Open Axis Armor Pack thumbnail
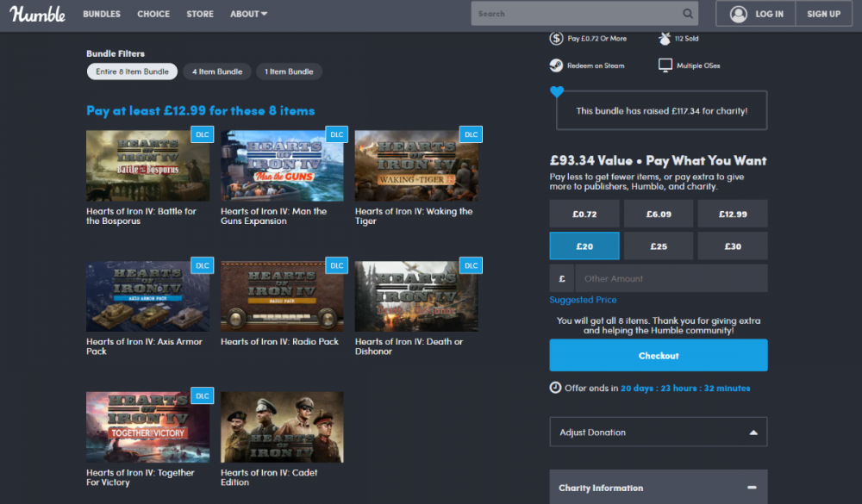Image resolution: width=862 pixels, height=504 pixels. [148, 296]
